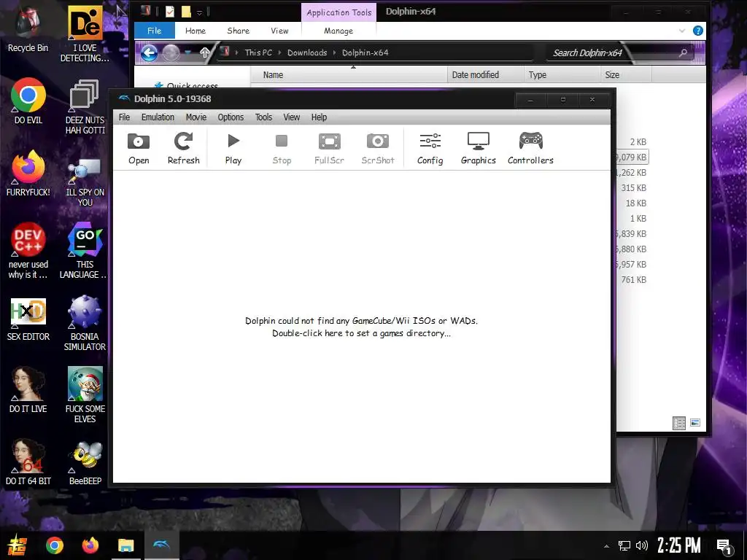Show hidden system tray icons
Screen dimensions: 747x560
(x=606, y=546)
